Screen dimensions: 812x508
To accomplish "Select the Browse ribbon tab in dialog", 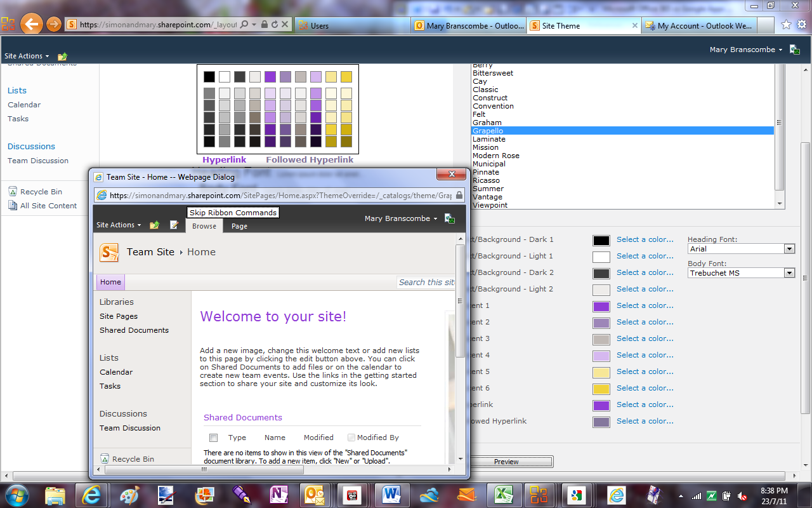I will click(x=204, y=226).
